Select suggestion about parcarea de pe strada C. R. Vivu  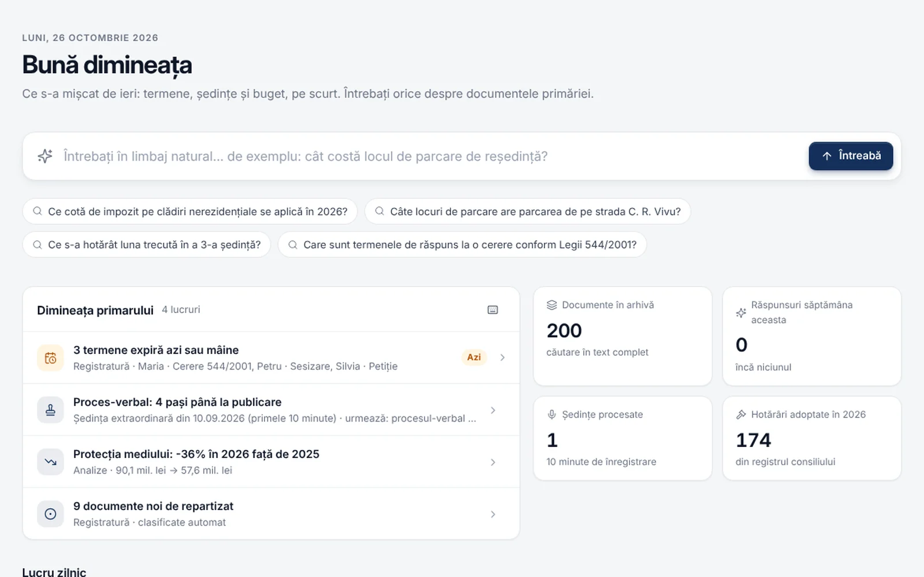coord(527,211)
